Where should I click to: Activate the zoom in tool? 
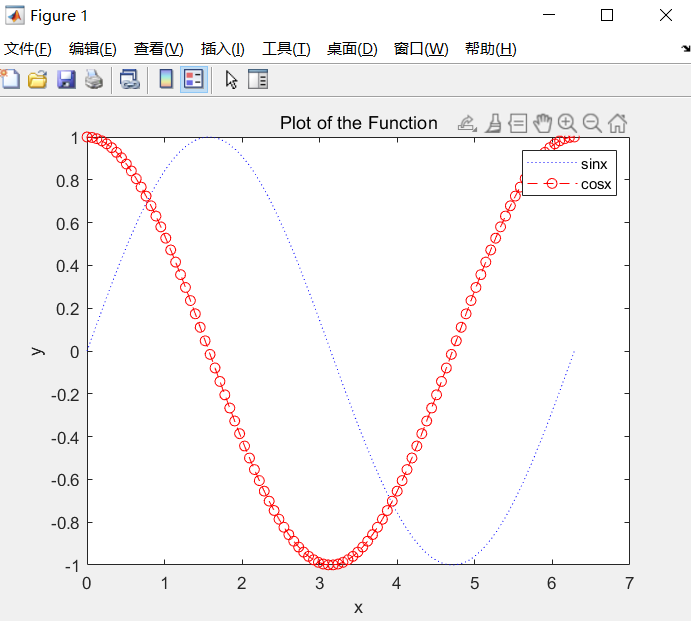[x=567, y=123]
